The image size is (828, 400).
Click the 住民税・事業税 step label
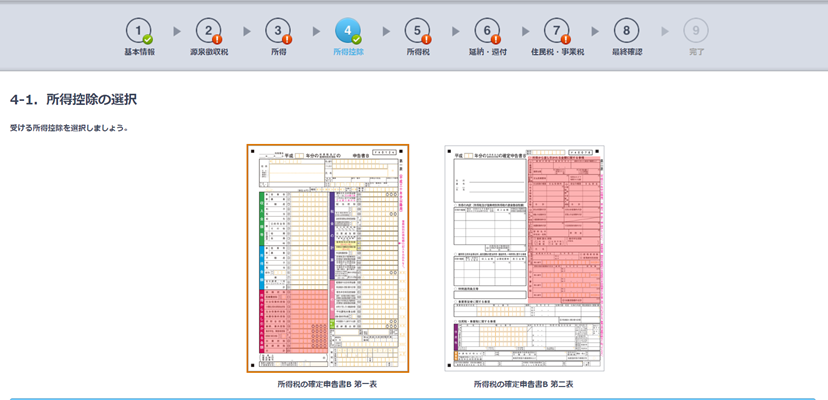coord(557,52)
